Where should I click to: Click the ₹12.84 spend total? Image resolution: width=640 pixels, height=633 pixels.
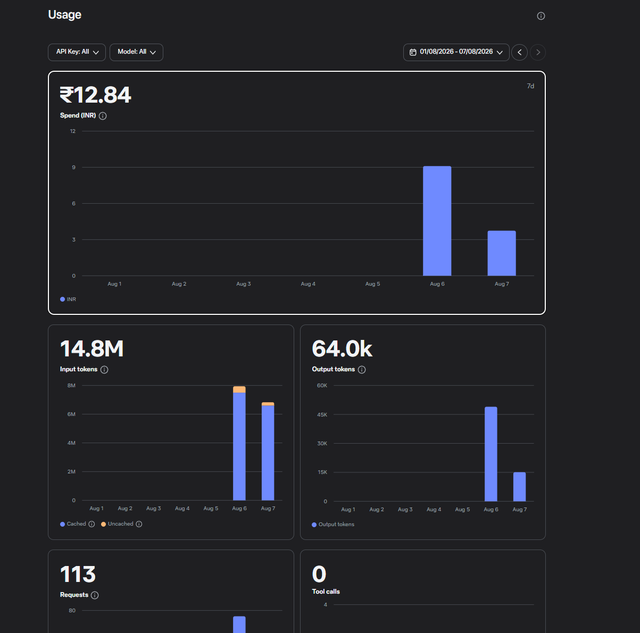click(96, 95)
